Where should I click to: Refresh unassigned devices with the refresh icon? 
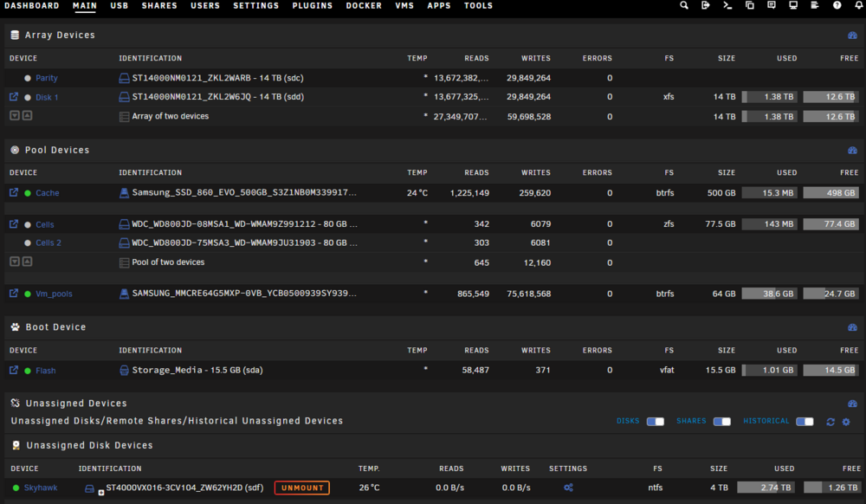[x=830, y=422]
